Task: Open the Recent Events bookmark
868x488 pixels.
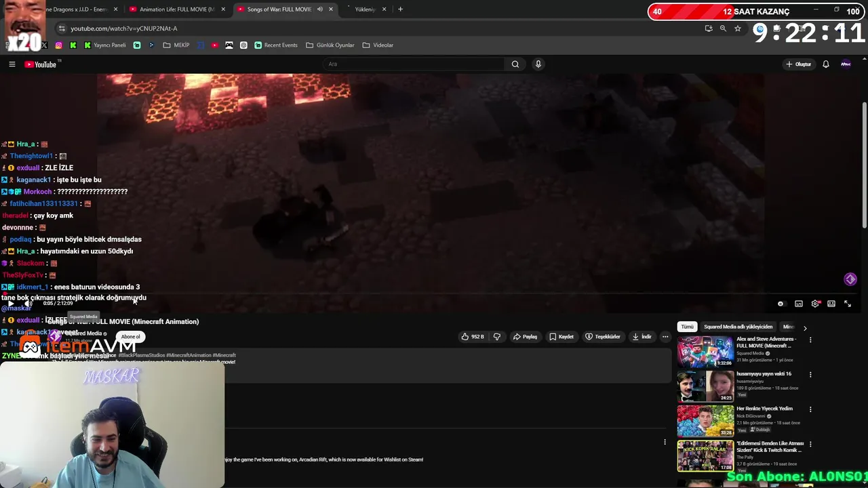Action: (x=276, y=45)
